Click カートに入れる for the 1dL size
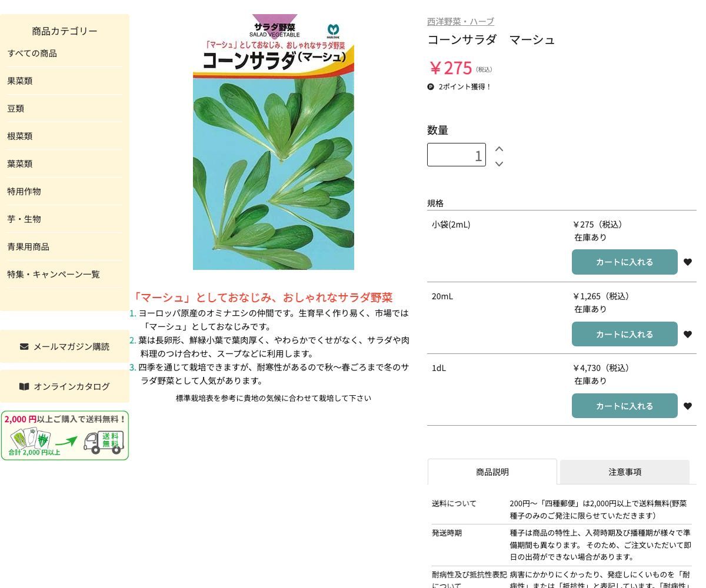Screen dimensions: 706x588 pyautogui.click(x=625, y=406)
